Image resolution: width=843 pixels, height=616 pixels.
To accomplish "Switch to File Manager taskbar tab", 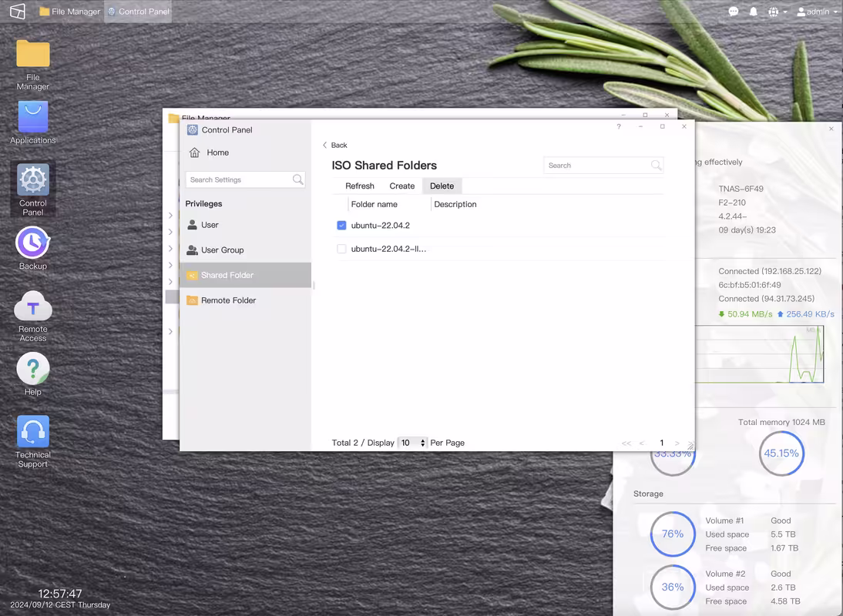I will click(70, 12).
